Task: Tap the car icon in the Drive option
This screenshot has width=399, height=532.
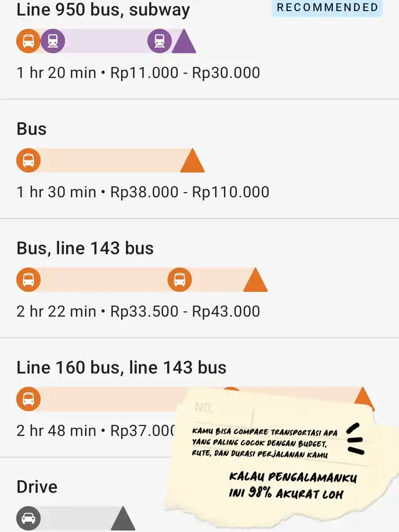Action: click(28, 518)
